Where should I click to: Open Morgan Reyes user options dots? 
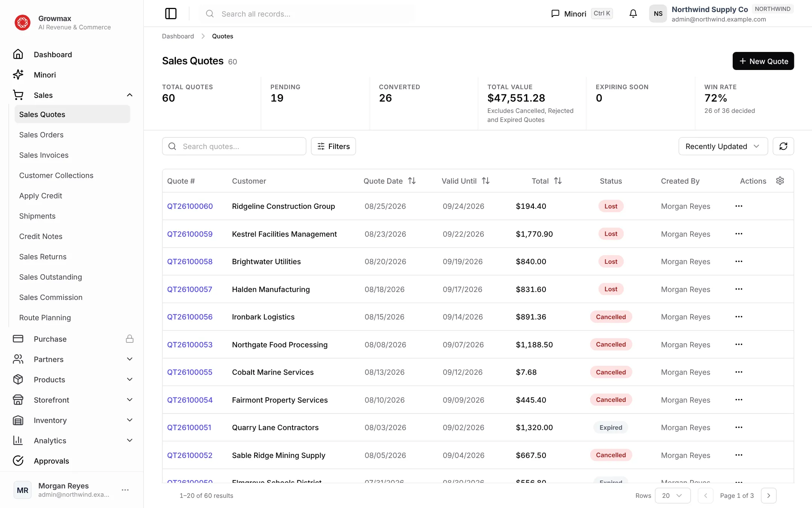(x=125, y=490)
